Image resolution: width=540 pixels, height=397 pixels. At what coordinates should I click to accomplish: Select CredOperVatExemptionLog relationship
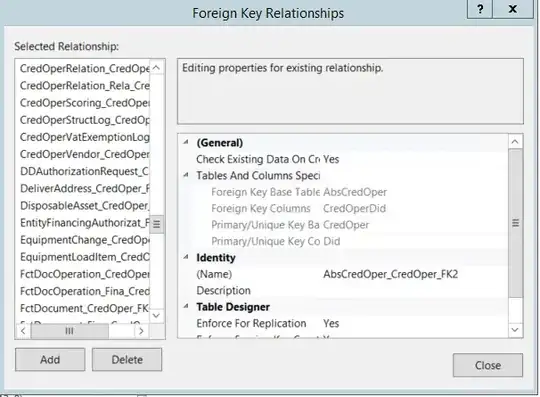(85, 137)
